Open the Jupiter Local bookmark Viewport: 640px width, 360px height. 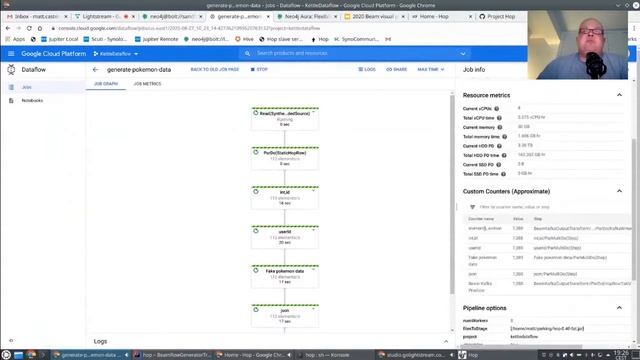(x=59, y=39)
